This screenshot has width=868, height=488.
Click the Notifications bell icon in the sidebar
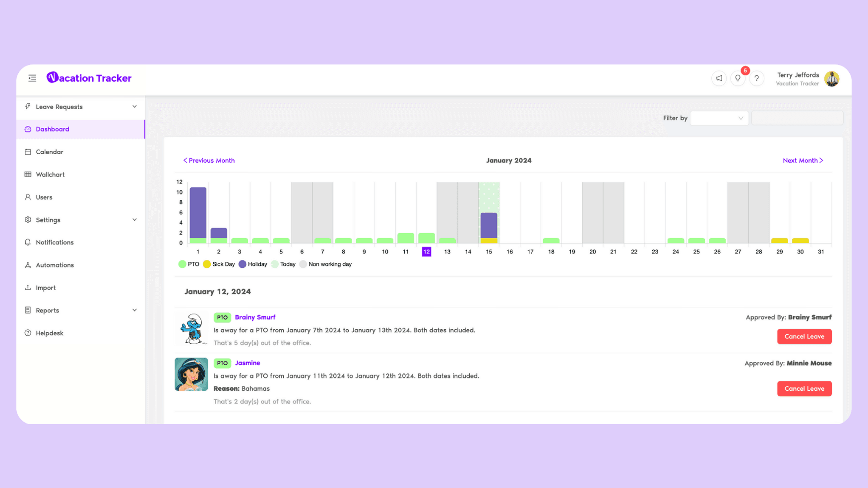click(x=28, y=242)
